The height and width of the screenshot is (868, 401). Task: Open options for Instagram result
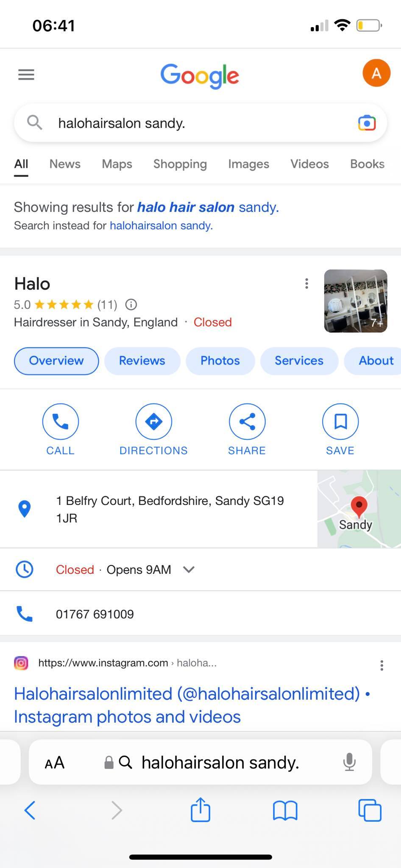(x=382, y=665)
